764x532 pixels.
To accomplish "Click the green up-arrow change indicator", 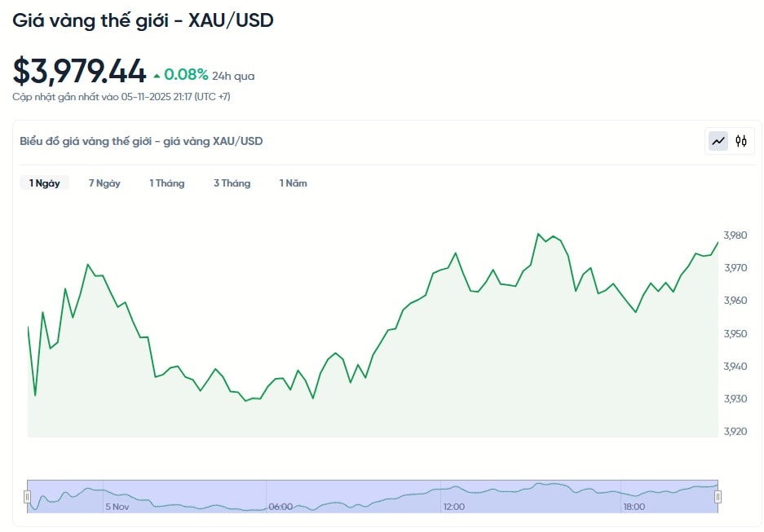I will pos(157,76).
